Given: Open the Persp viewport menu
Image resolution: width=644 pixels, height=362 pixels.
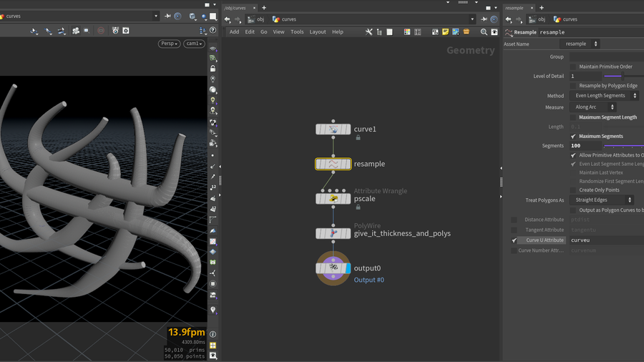Looking at the screenshot, I should [169, 44].
